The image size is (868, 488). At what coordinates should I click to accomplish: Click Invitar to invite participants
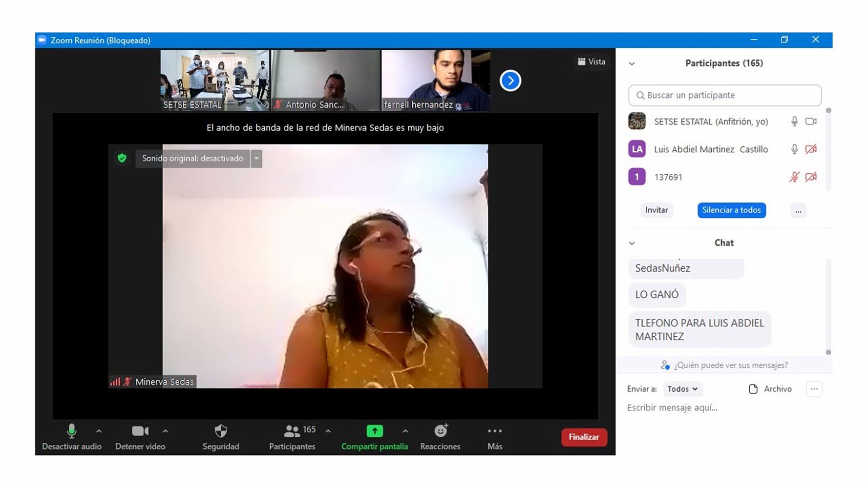[x=656, y=210]
